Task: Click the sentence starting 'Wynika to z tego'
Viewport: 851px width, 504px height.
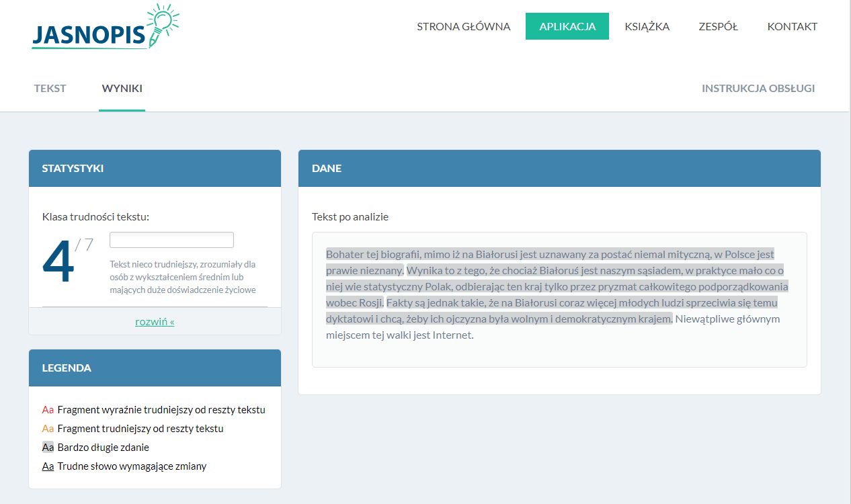Action: click(x=557, y=286)
